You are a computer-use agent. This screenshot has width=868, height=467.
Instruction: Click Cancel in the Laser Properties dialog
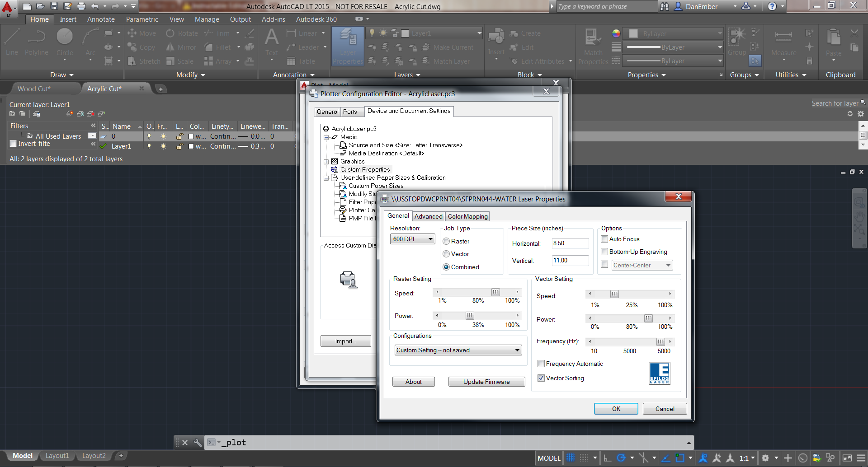[665, 409]
